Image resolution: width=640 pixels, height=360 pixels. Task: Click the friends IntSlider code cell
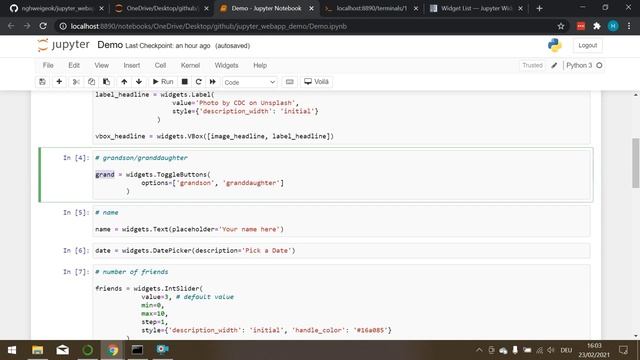tap(342, 302)
